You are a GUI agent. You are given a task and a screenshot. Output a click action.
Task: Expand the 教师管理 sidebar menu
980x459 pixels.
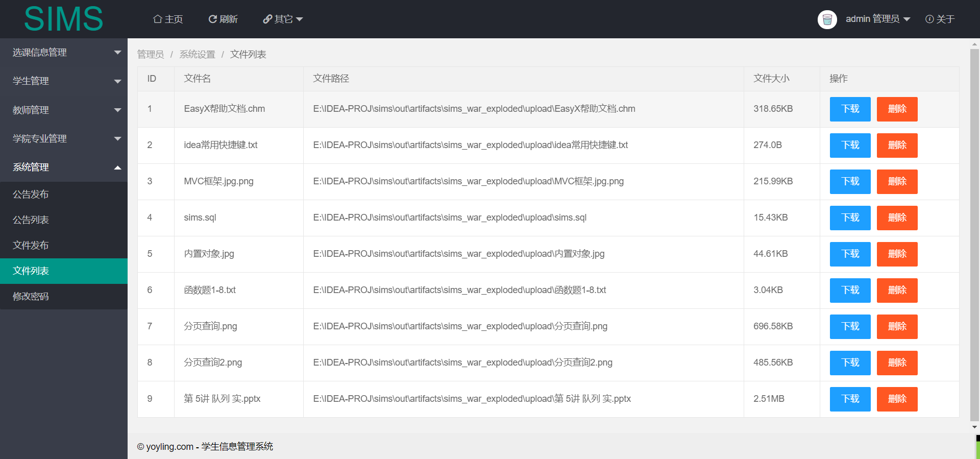pos(64,110)
